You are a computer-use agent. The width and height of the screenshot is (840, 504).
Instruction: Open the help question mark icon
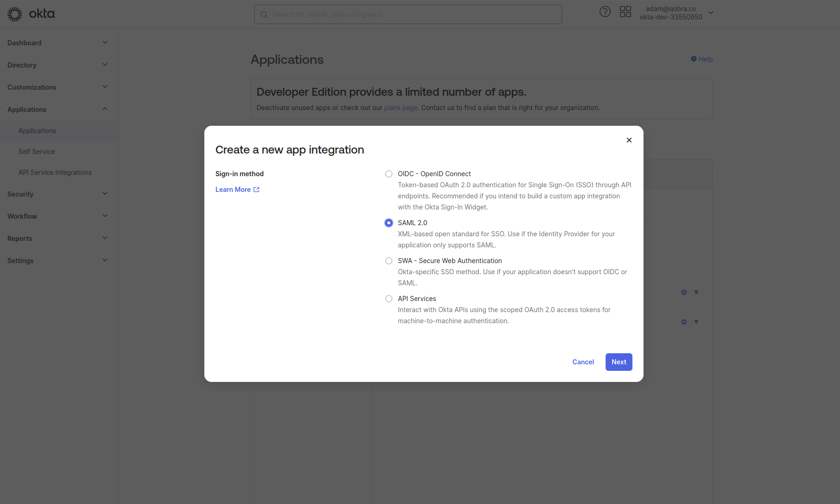605,12
